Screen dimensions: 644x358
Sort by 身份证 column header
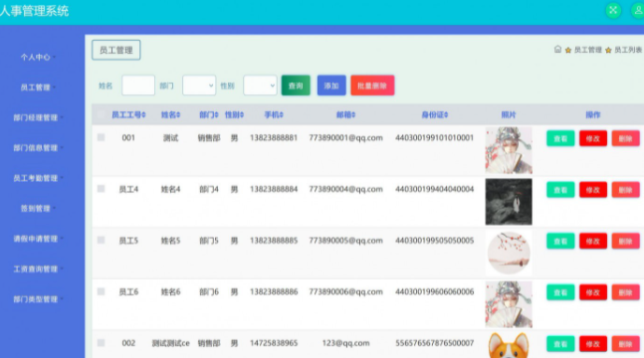click(435, 115)
